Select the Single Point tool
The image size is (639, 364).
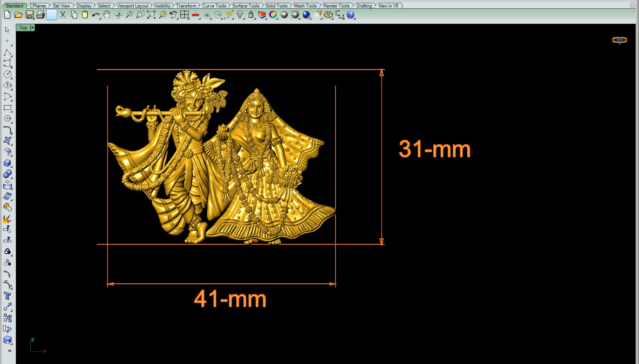click(x=8, y=41)
